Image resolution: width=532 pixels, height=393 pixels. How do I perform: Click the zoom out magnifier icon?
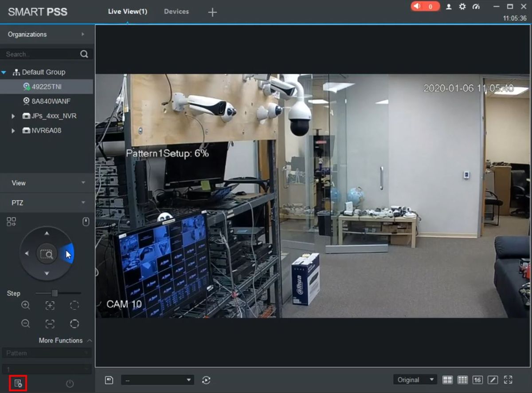coord(26,324)
